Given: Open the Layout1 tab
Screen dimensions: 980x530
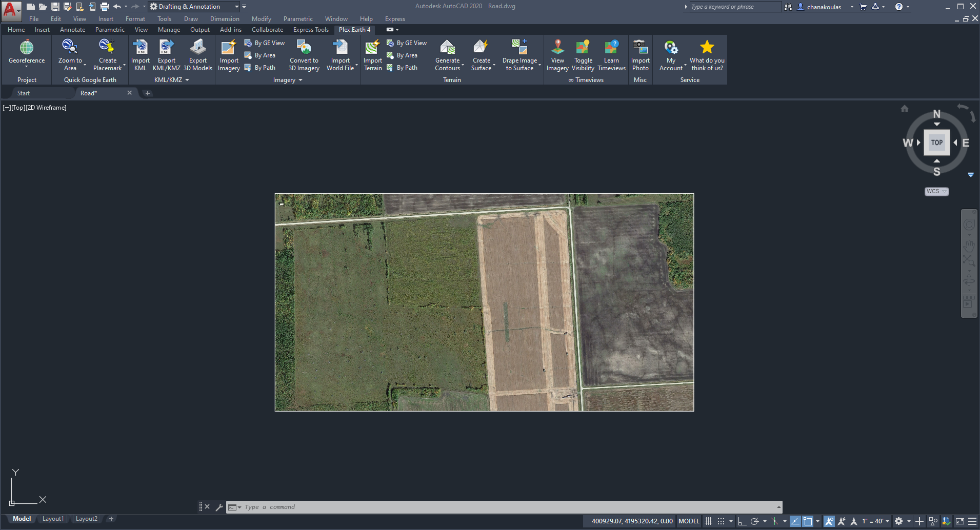Looking at the screenshot, I should [53, 519].
